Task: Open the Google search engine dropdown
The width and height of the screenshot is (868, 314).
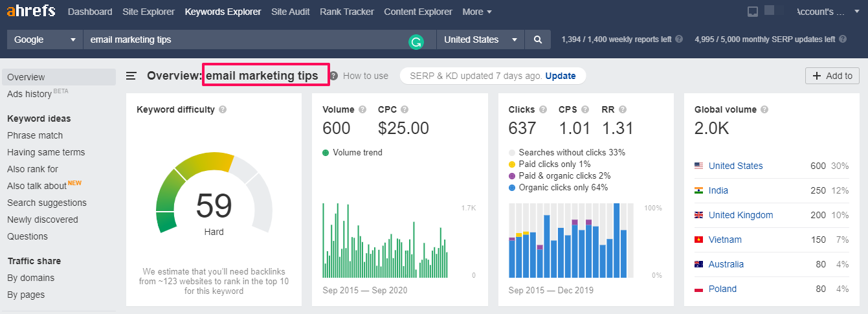Action: pyautogui.click(x=45, y=39)
